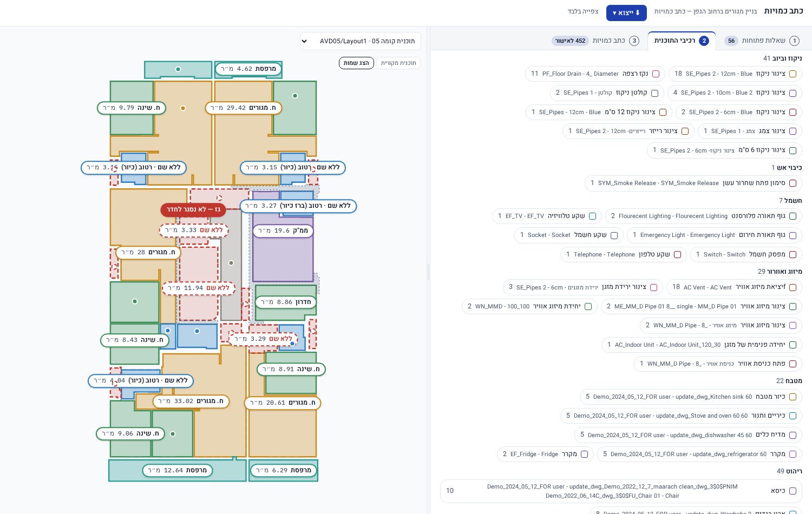The width and height of the screenshot is (812, 514).
Task: Check the קולטן ניקוז SE_Pipes 1 checkbox
Action: pos(654,93)
